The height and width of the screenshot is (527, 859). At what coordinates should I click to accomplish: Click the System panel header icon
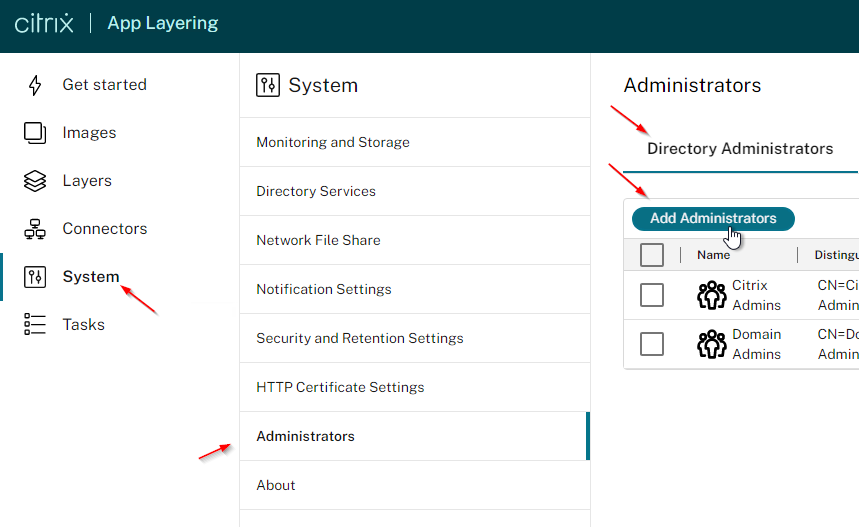(x=268, y=85)
